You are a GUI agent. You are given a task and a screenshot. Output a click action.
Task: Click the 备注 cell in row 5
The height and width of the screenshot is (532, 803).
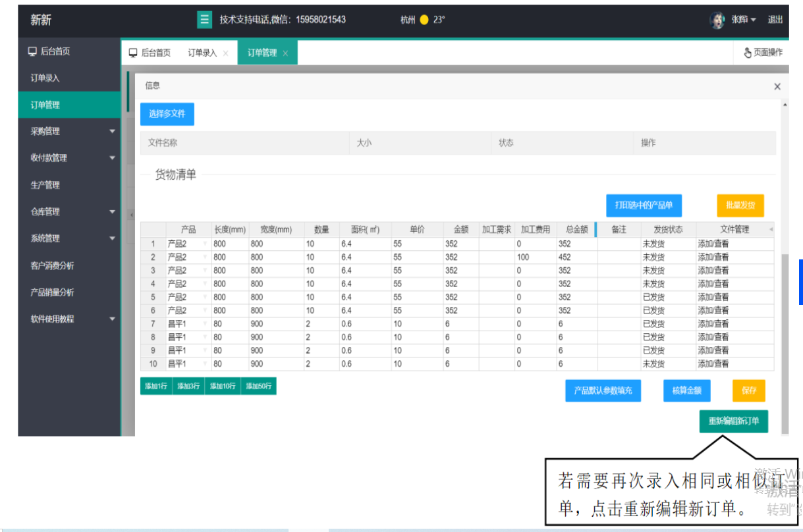[x=619, y=297]
